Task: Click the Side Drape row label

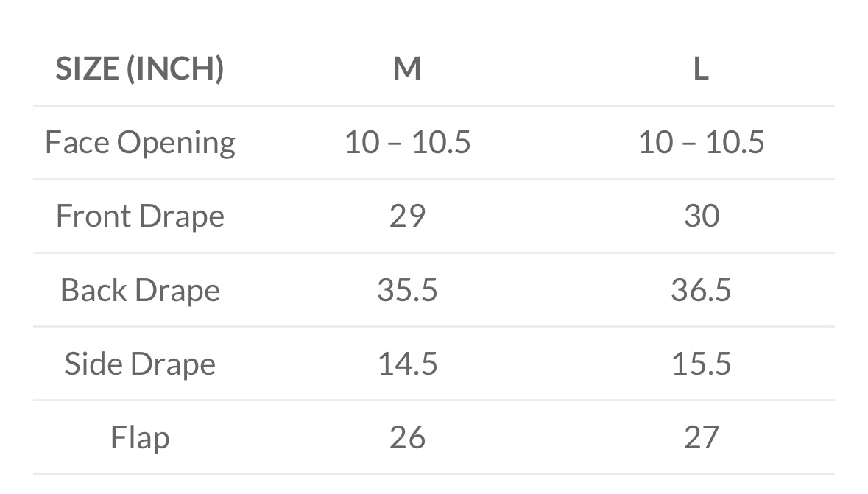Action: point(140,364)
